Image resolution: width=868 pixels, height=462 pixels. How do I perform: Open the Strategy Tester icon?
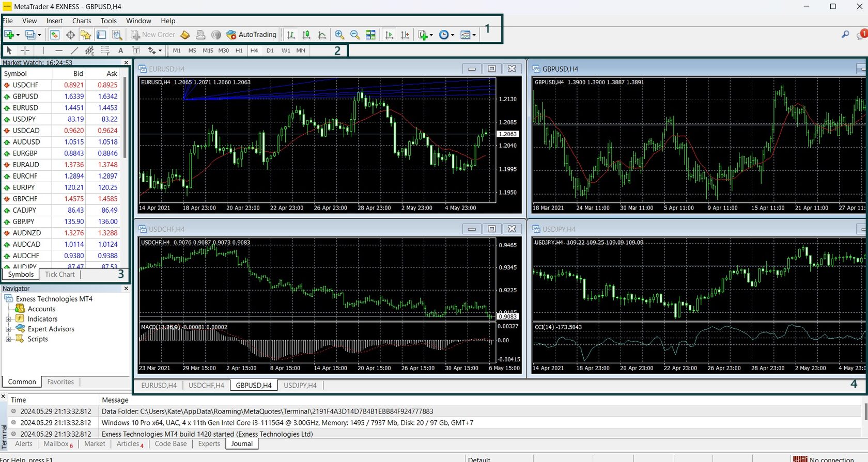click(117, 35)
